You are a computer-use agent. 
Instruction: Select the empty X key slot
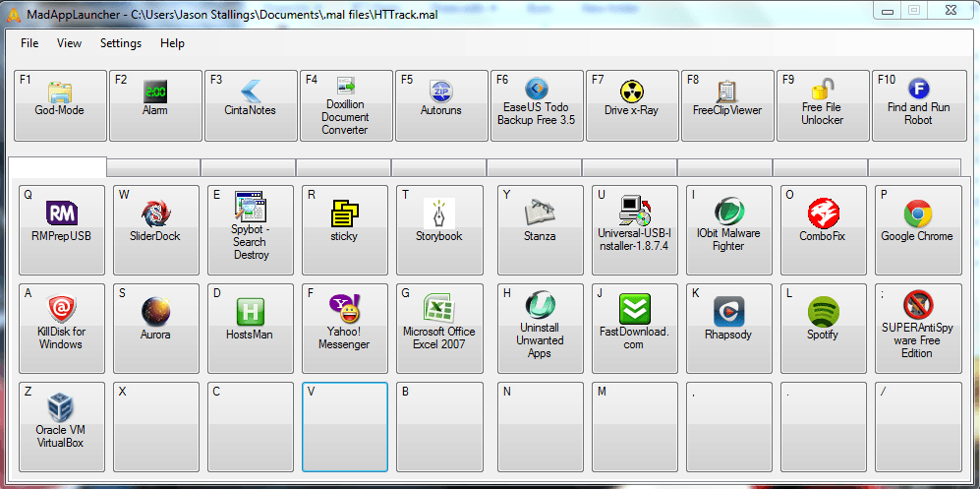(x=156, y=426)
